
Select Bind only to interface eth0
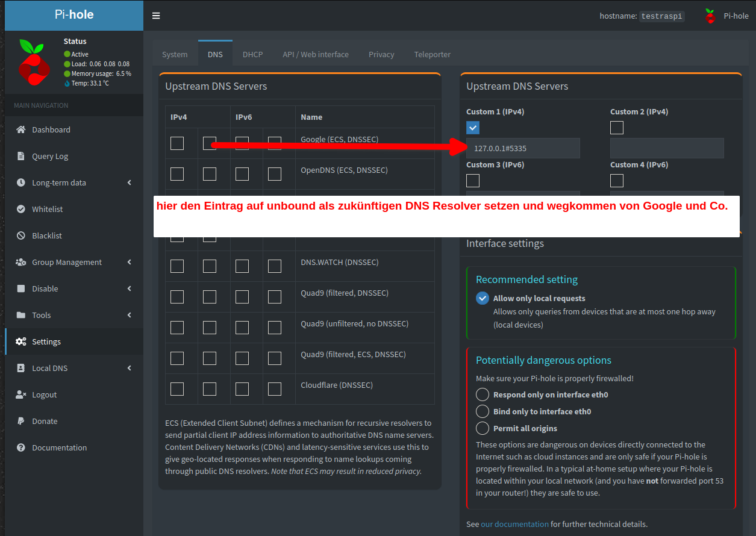point(483,411)
